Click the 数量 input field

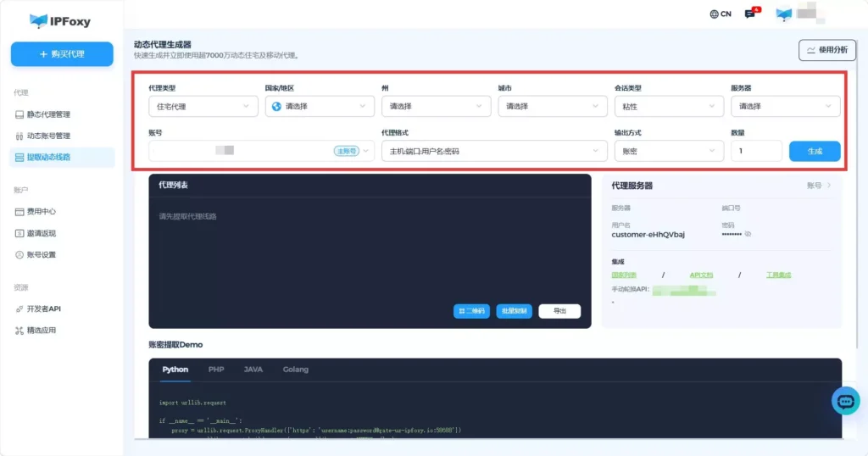pos(756,151)
